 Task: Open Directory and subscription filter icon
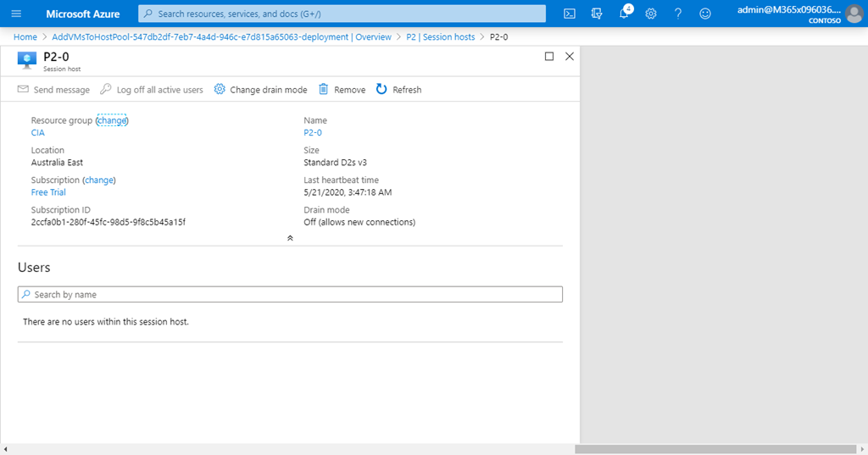(x=597, y=14)
